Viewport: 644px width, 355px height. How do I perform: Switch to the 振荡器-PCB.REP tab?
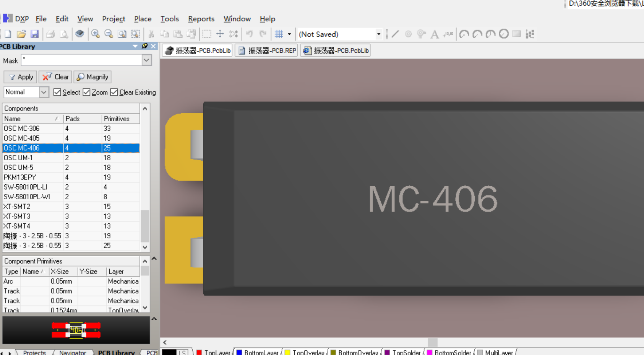(267, 50)
